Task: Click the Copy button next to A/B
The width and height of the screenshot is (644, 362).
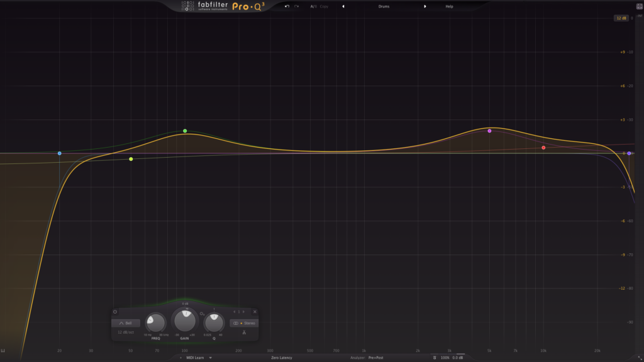Action: pos(324,6)
